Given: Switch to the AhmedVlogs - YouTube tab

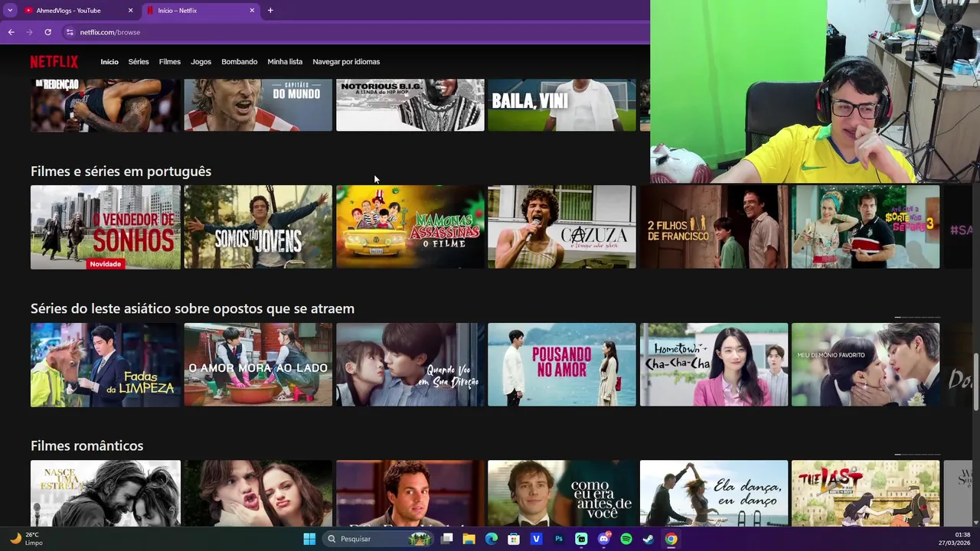Looking at the screenshot, I should coord(77,11).
